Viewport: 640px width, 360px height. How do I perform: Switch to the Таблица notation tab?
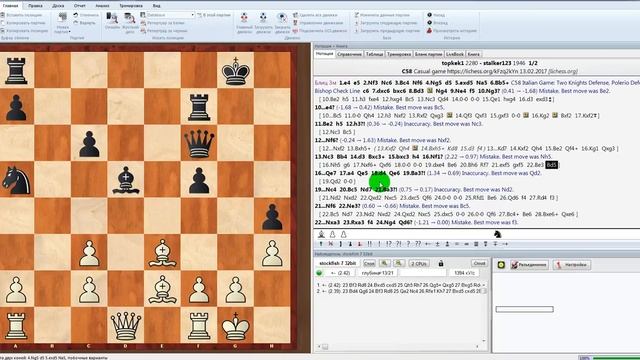[374, 54]
